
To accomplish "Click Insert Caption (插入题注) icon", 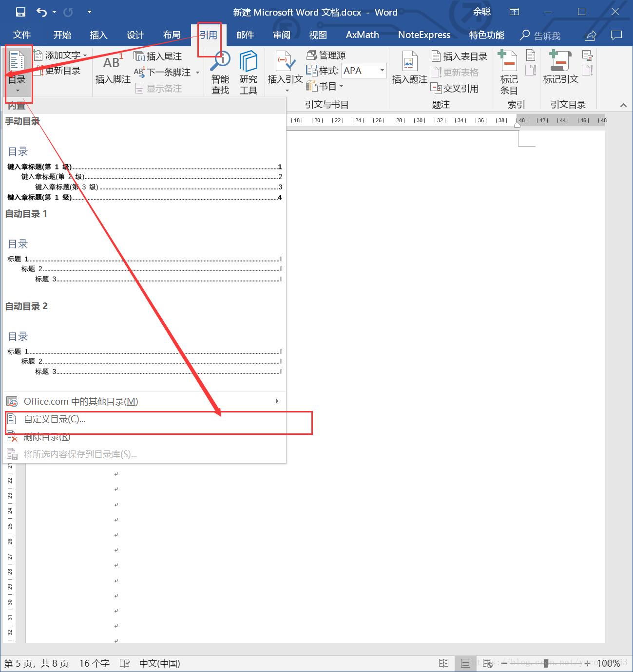I will pyautogui.click(x=409, y=69).
